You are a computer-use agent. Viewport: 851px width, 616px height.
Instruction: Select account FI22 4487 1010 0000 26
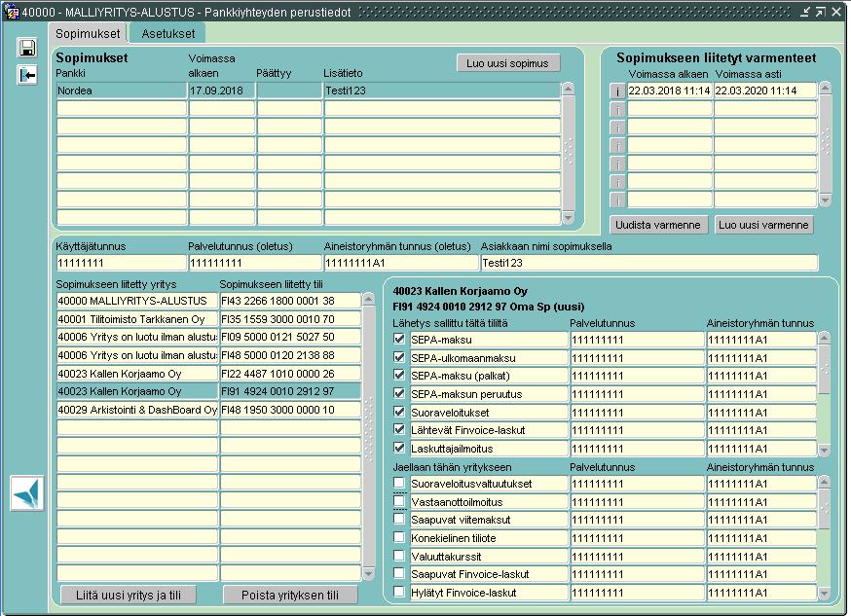290,374
